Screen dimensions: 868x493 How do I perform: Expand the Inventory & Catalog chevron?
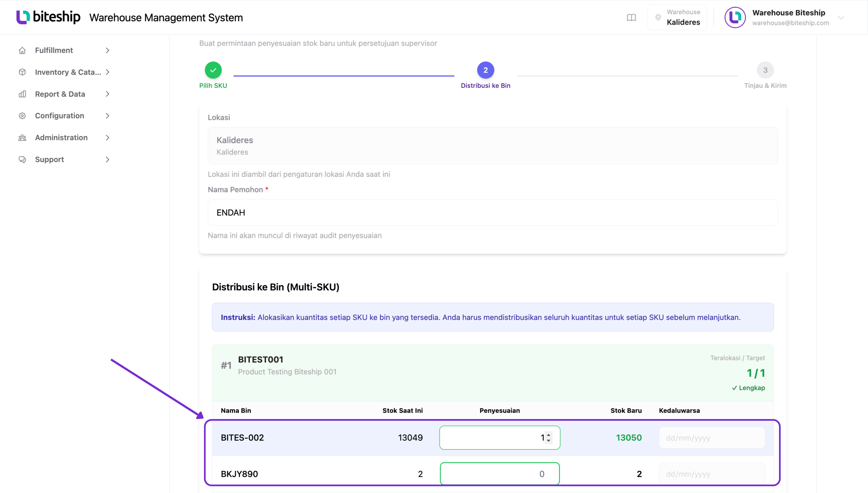coord(107,72)
